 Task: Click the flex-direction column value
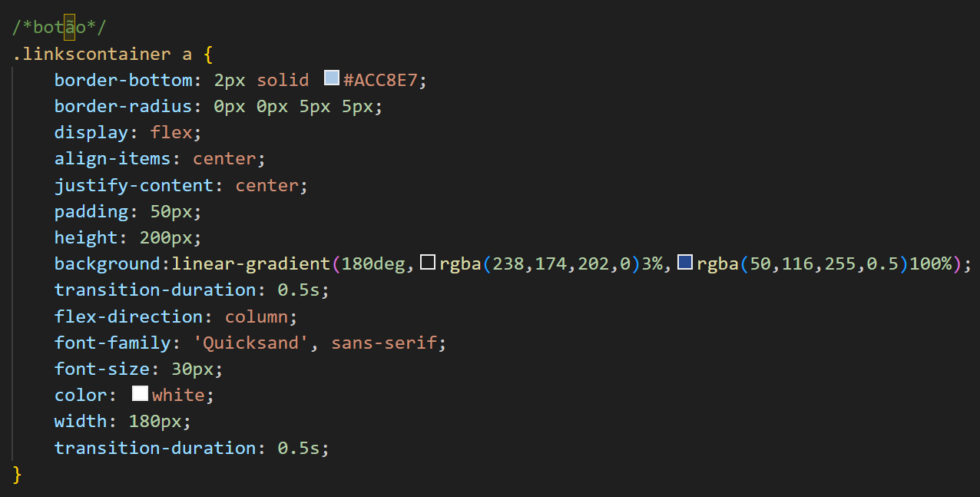(257, 316)
